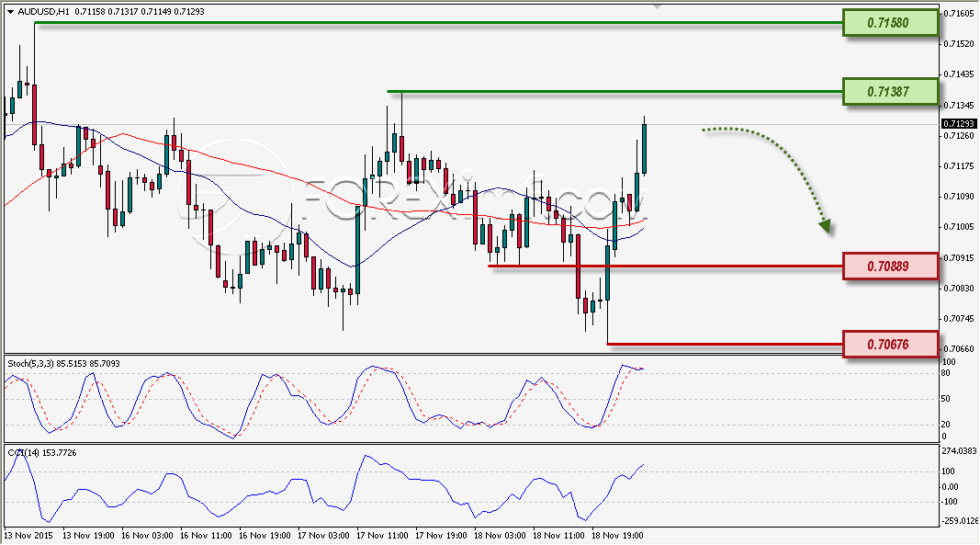Click the 18 Nov 03:00 time label
Viewport: 980px width, 545px height.
tap(500, 536)
